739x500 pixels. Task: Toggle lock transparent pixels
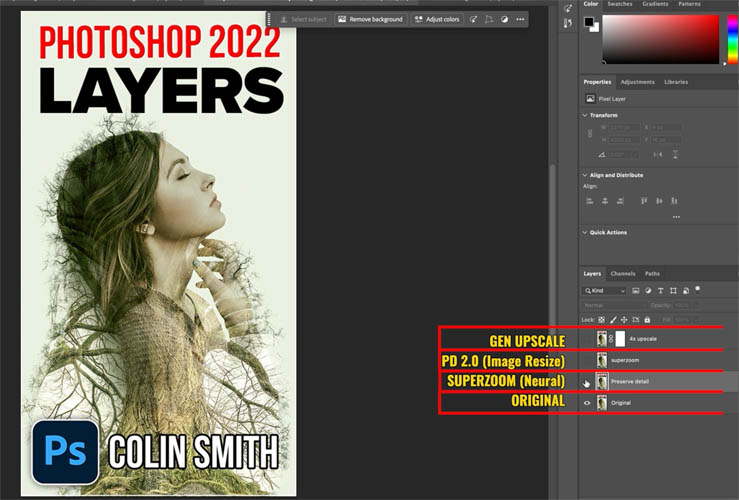click(x=601, y=320)
